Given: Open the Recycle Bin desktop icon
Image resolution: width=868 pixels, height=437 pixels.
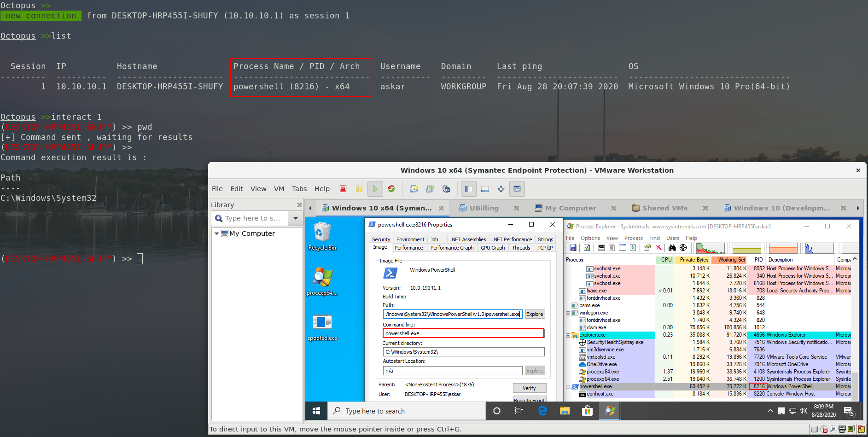Looking at the screenshot, I should pyautogui.click(x=322, y=236).
